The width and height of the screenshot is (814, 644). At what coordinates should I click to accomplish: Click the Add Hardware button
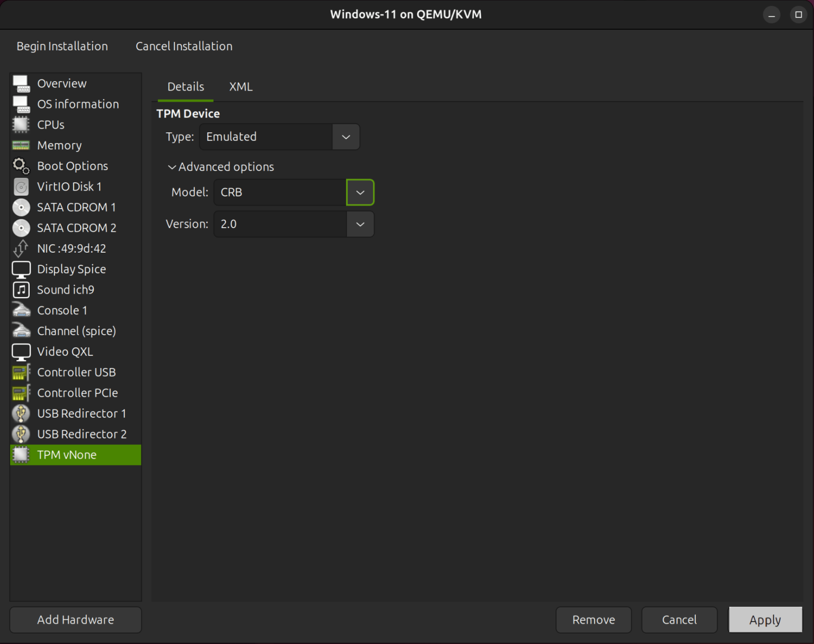75,620
